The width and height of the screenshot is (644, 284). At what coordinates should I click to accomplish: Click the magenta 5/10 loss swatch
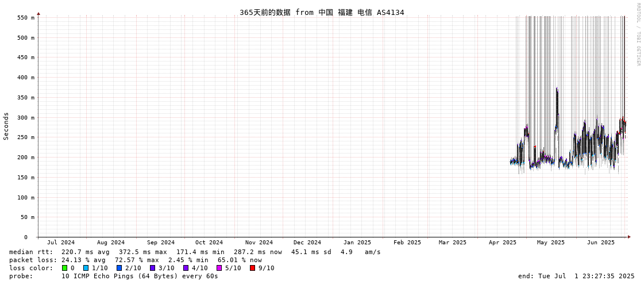(219, 268)
